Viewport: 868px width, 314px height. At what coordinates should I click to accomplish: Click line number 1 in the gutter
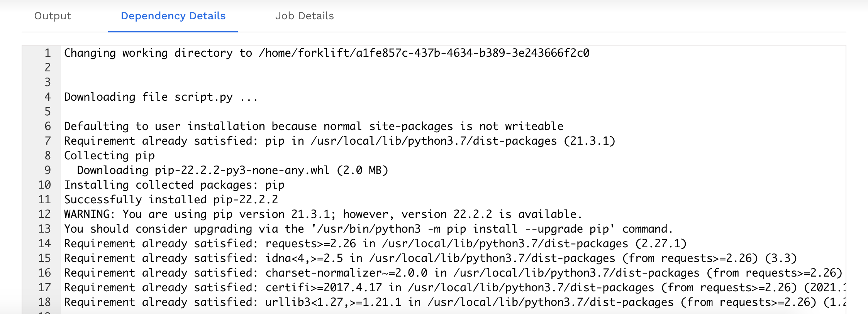coord(46,54)
